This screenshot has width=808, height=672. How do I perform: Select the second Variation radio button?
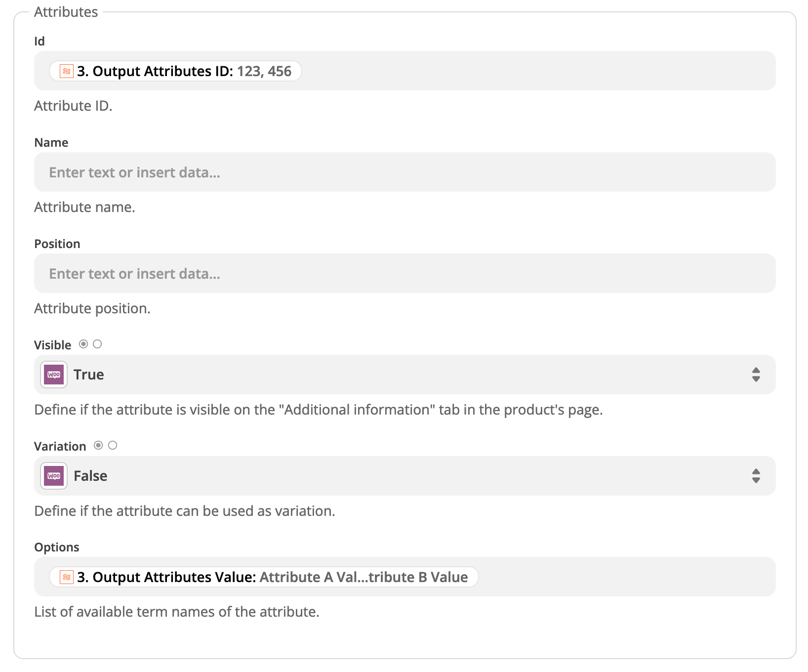pos(113,445)
